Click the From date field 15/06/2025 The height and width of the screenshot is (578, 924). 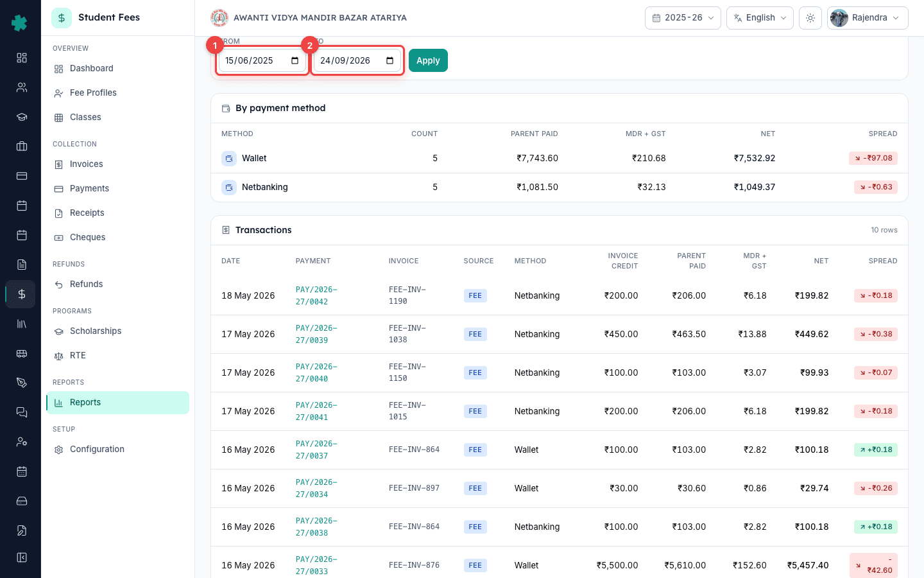click(262, 60)
